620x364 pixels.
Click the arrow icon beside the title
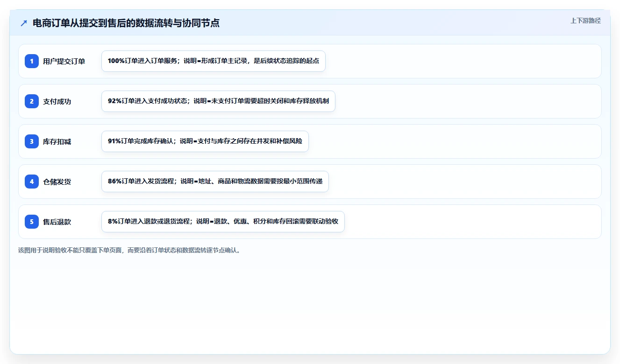pos(24,23)
